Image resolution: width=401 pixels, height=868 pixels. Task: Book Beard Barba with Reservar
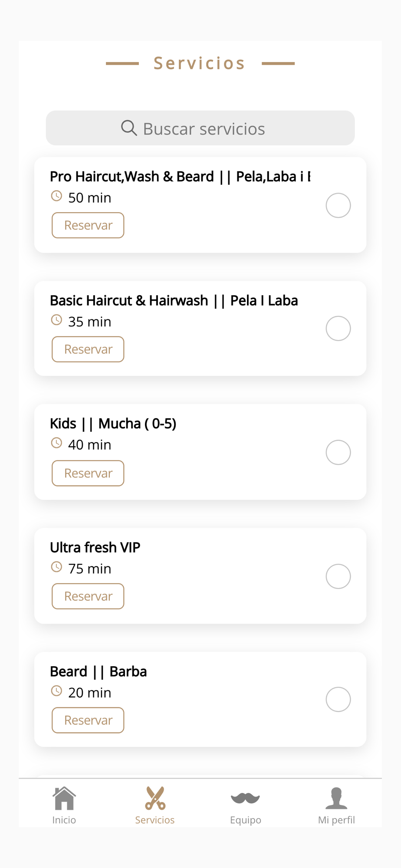(x=88, y=720)
